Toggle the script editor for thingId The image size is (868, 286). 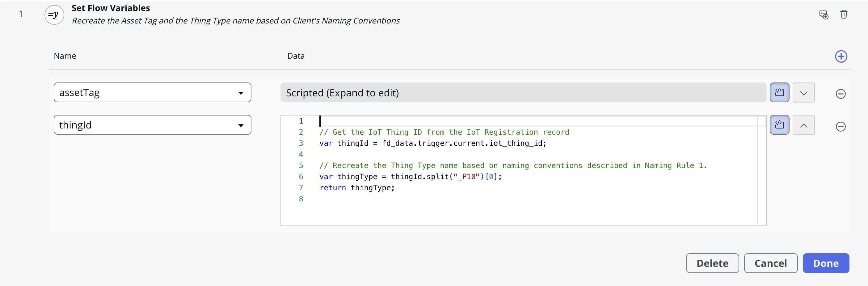(779, 125)
